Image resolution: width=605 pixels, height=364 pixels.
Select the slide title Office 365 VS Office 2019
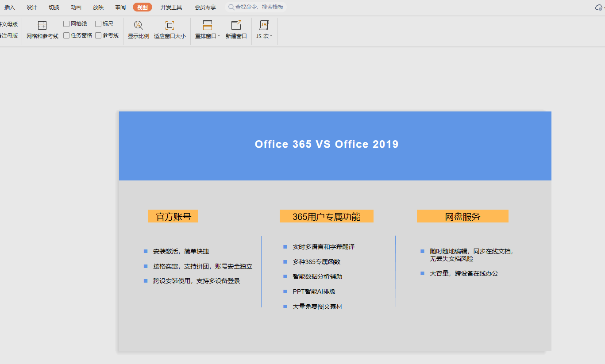pyautogui.click(x=327, y=144)
